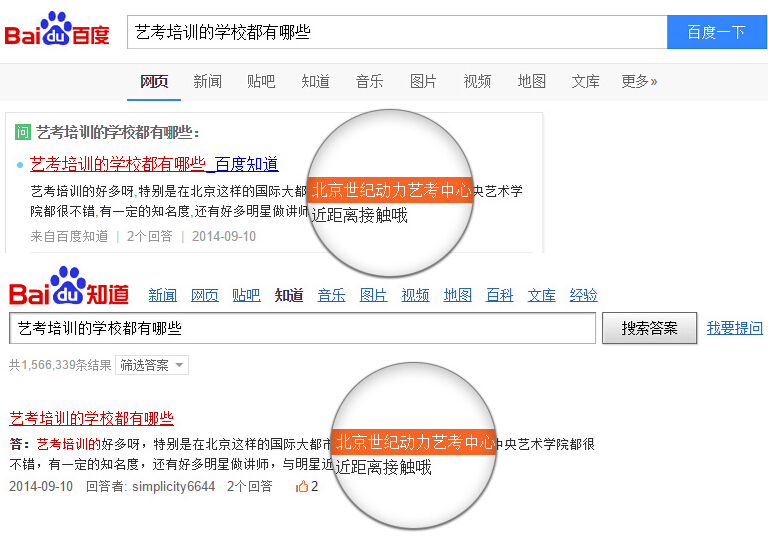
Task: Open the 图片 tab in top navigation
Action: click(423, 81)
